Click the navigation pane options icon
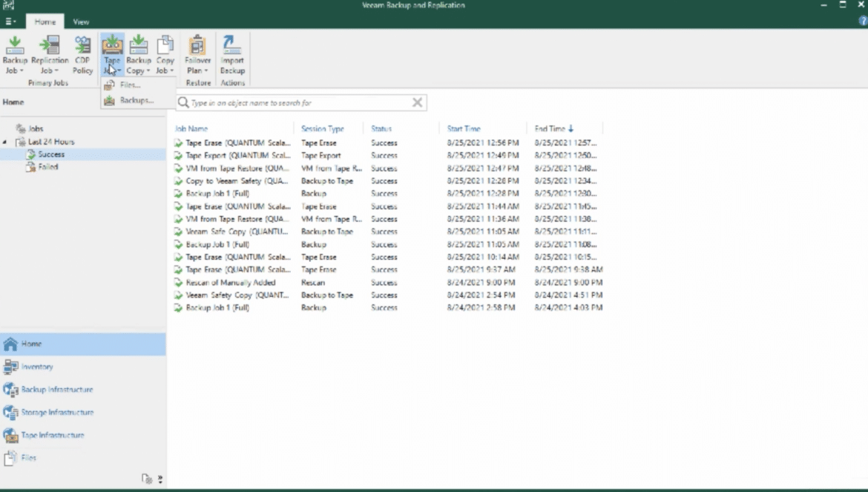868x492 pixels. (147, 479)
